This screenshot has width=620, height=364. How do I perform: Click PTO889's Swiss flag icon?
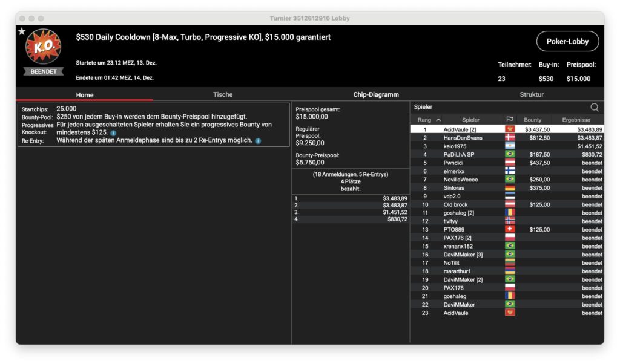tap(509, 230)
